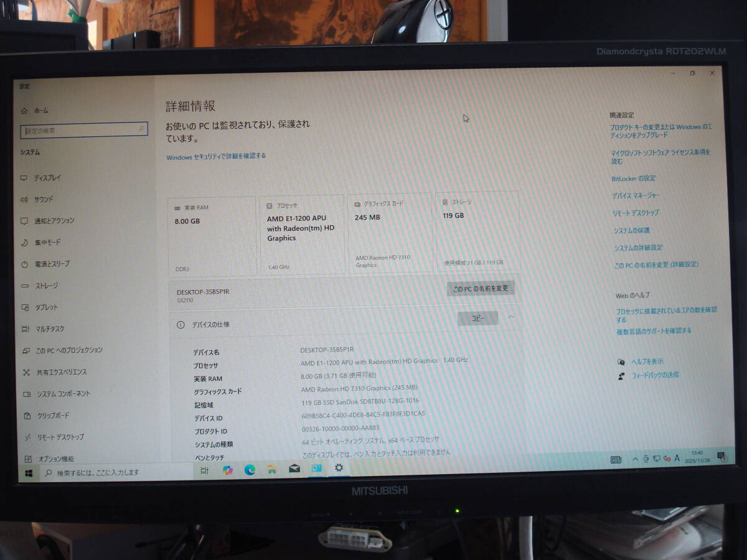Open このPCへのプロジェクション settings
Viewport: 747px width, 560px height.
click(62, 350)
